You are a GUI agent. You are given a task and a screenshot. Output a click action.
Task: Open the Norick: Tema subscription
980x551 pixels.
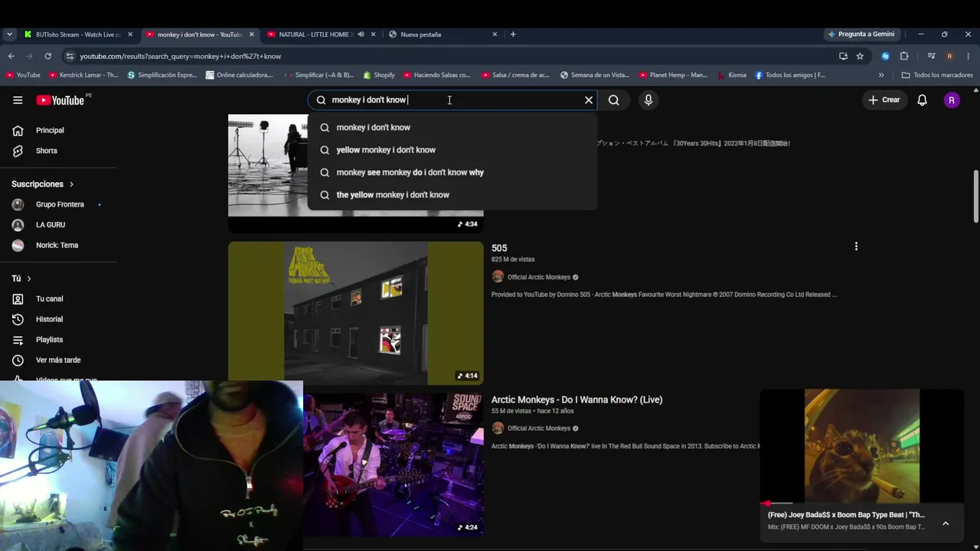[x=58, y=246]
